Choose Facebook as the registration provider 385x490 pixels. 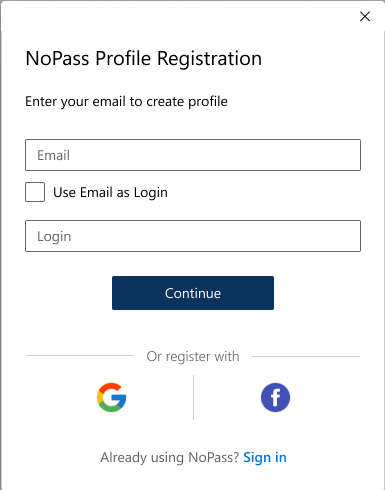tap(275, 397)
